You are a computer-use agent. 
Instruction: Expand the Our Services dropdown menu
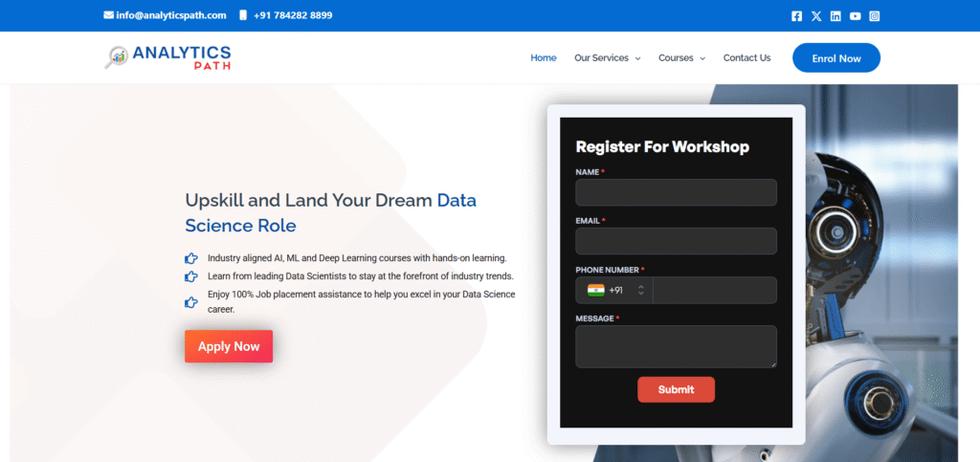[607, 58]
